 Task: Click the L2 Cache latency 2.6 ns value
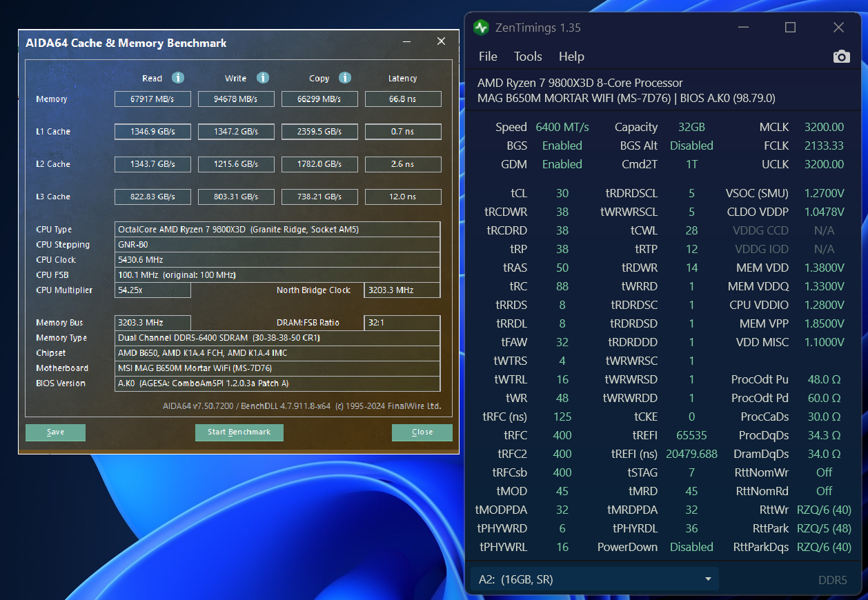click(403, 164)
